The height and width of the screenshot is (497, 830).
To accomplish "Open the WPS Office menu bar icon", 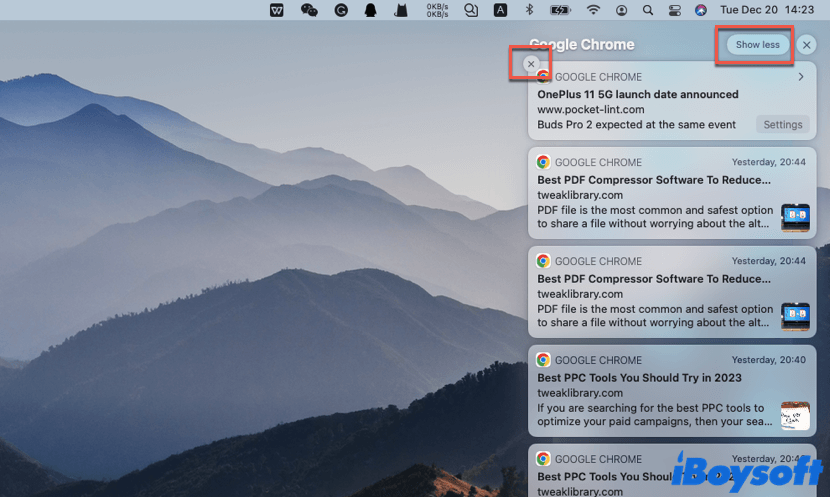I will click(x=276, y=10).
